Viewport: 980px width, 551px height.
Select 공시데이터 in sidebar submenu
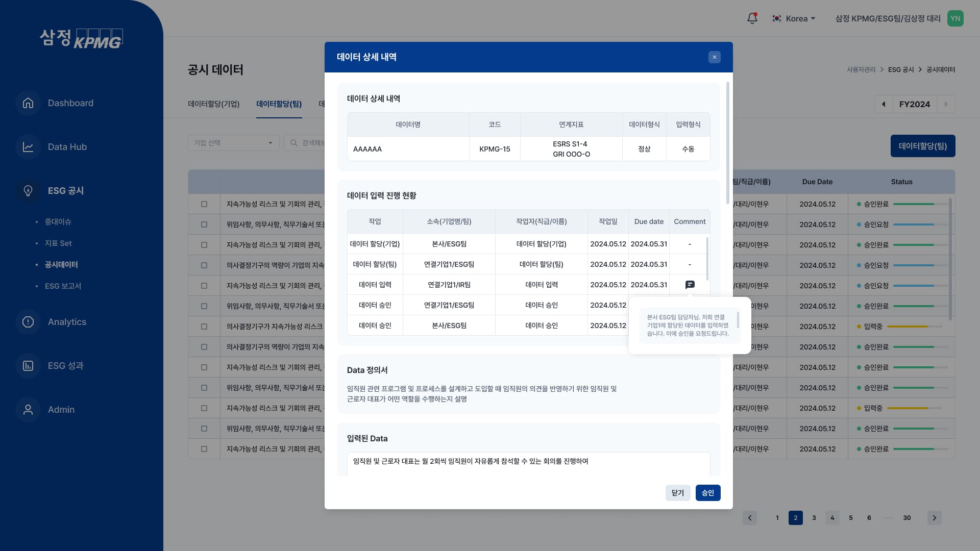point(61,265)
